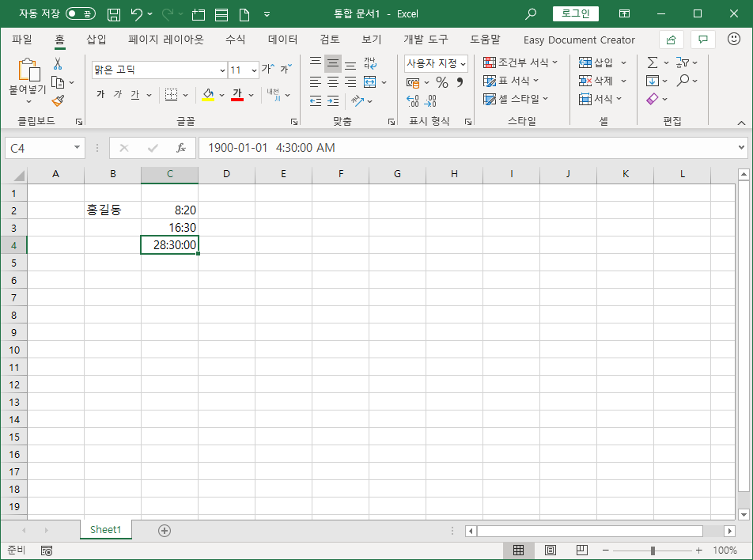The image size is (753, 560).
Task: Apply Percent style with % icon
Action: [442, 82]
